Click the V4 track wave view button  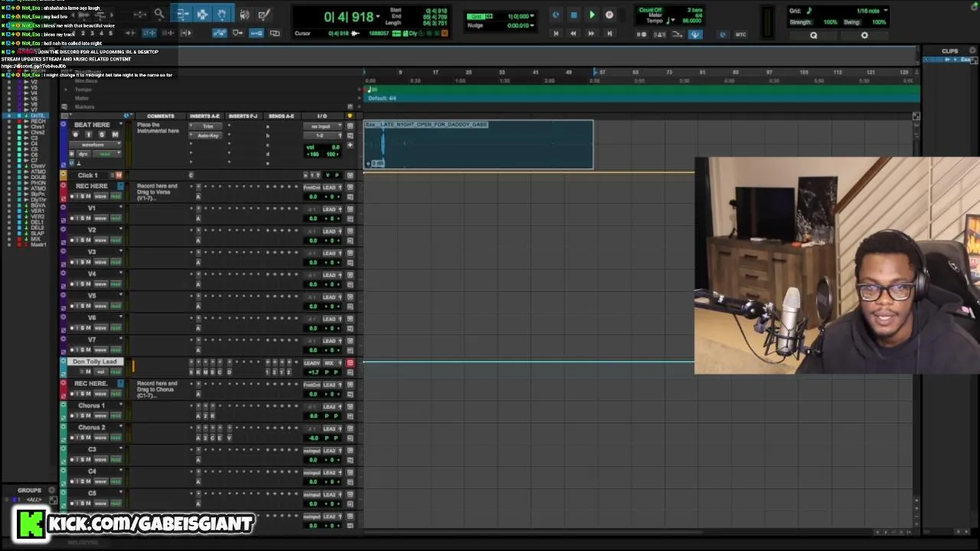[100, 285]
